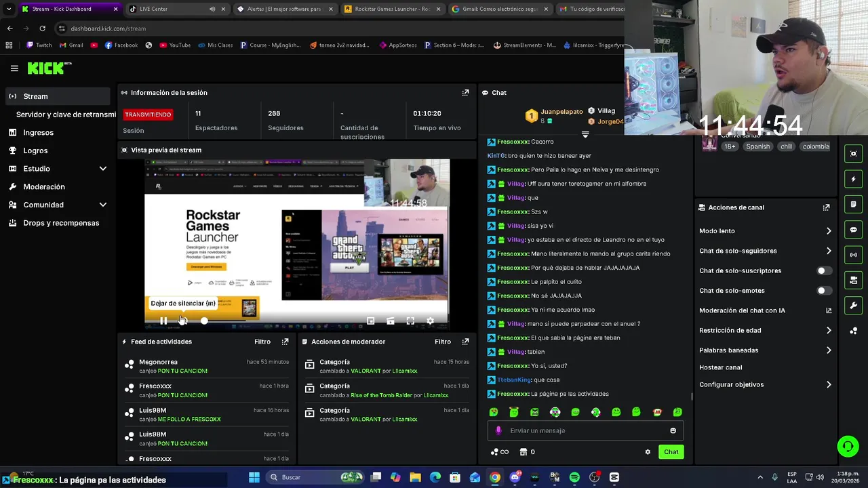Click the colombia stream tag
The height and width of the screenshot is (488, 868).
point(815,146)
